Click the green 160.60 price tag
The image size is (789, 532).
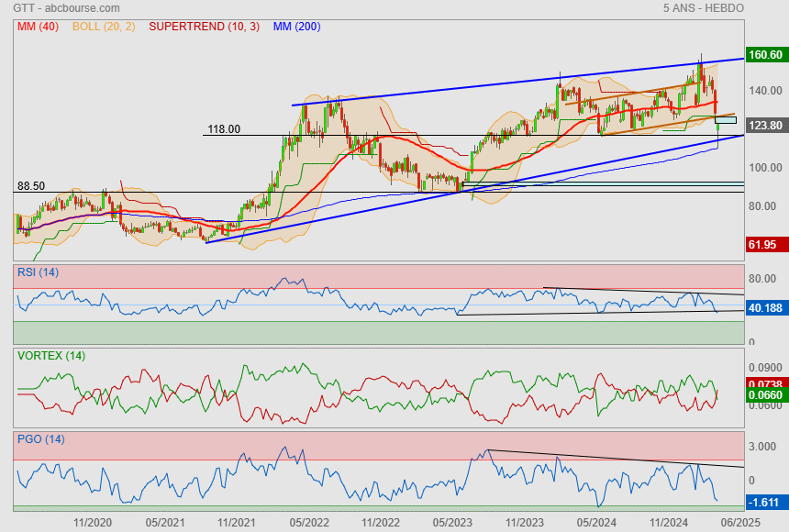coord(765,54)
